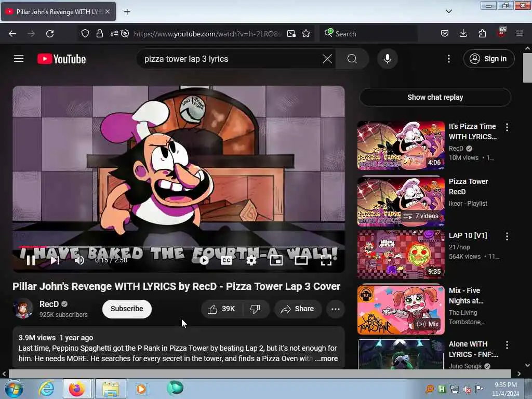532x399 pixels.
Task: Open more actions ellipsis under video
Action: pos(335,309)
